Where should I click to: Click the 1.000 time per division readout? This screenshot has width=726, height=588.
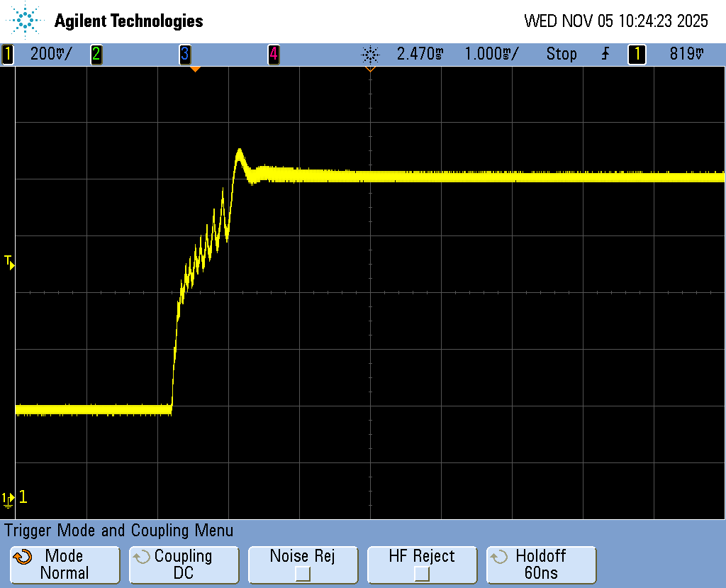tap(491, 54)
